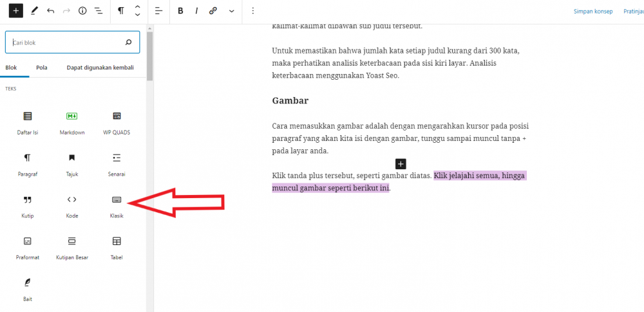The width and height of the screenshot is (644, 312).
Task: Click the Simpan konsep link
Action: (593, 12)
